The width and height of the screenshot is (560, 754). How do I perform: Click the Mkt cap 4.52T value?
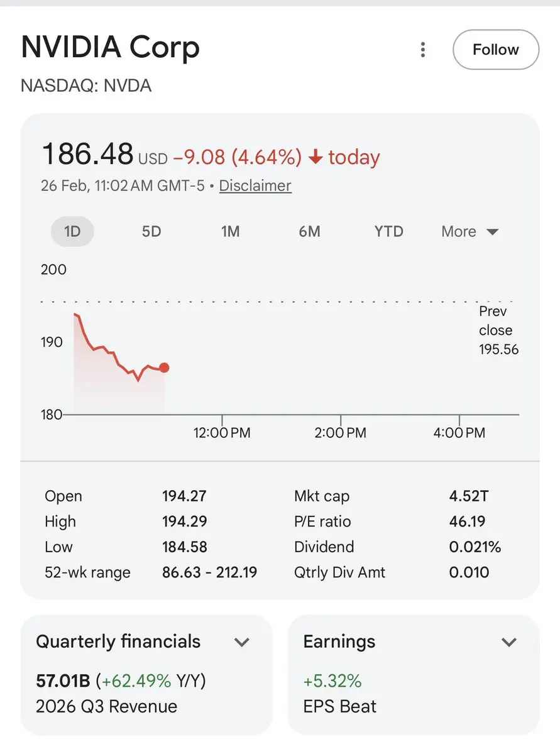[x=468, y=496]
